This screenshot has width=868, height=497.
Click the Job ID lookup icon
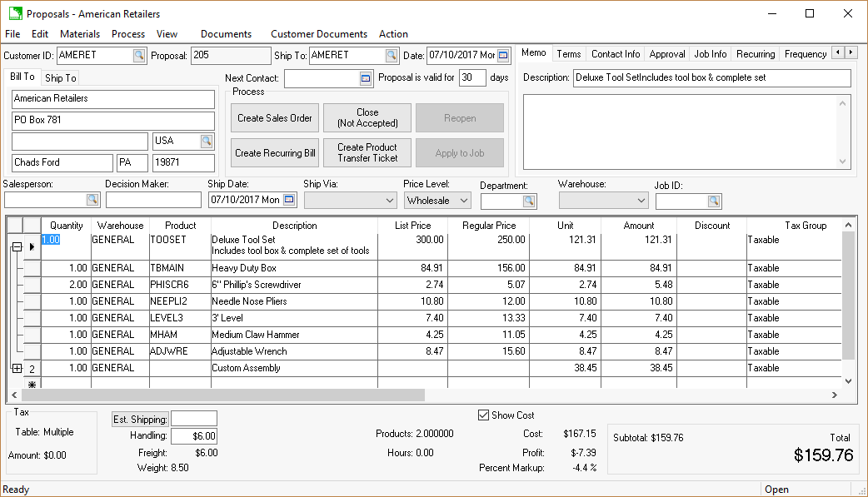(714, 201)
